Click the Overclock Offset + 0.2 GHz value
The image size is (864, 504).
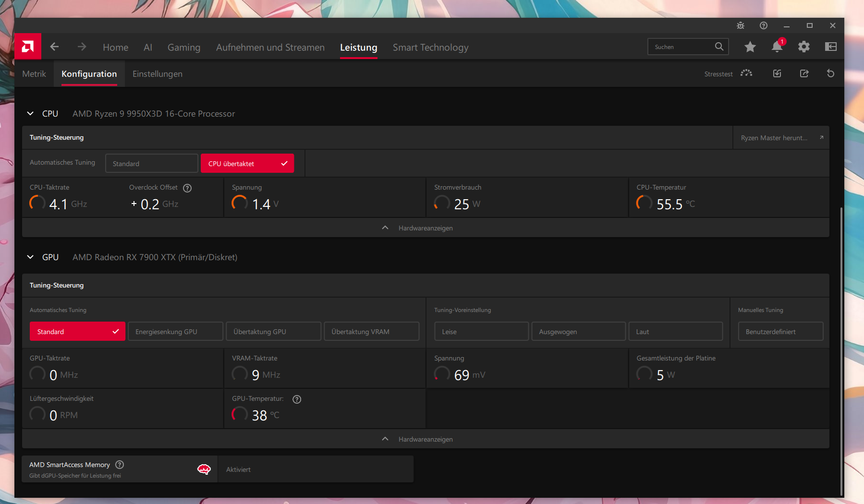[x=155, y=204]
